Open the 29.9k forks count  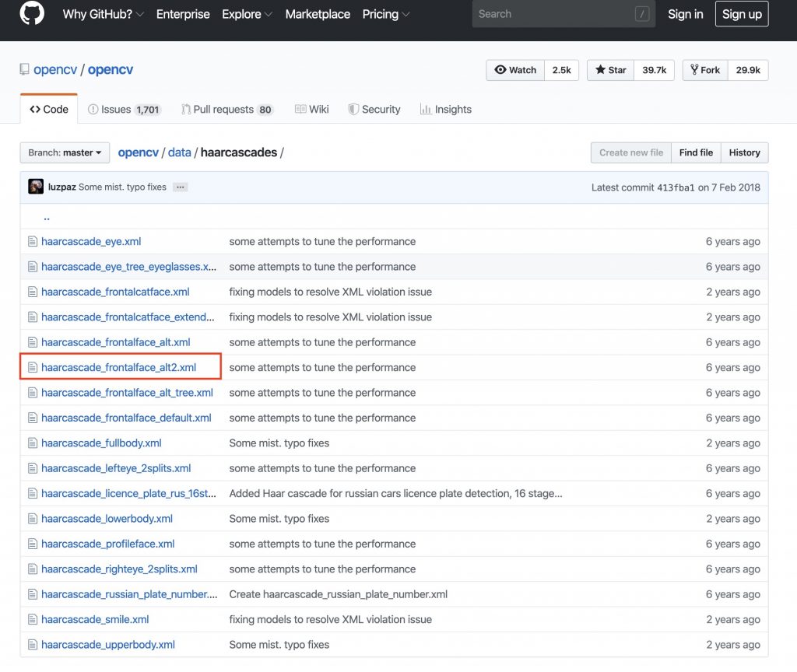tap(748, 70)
